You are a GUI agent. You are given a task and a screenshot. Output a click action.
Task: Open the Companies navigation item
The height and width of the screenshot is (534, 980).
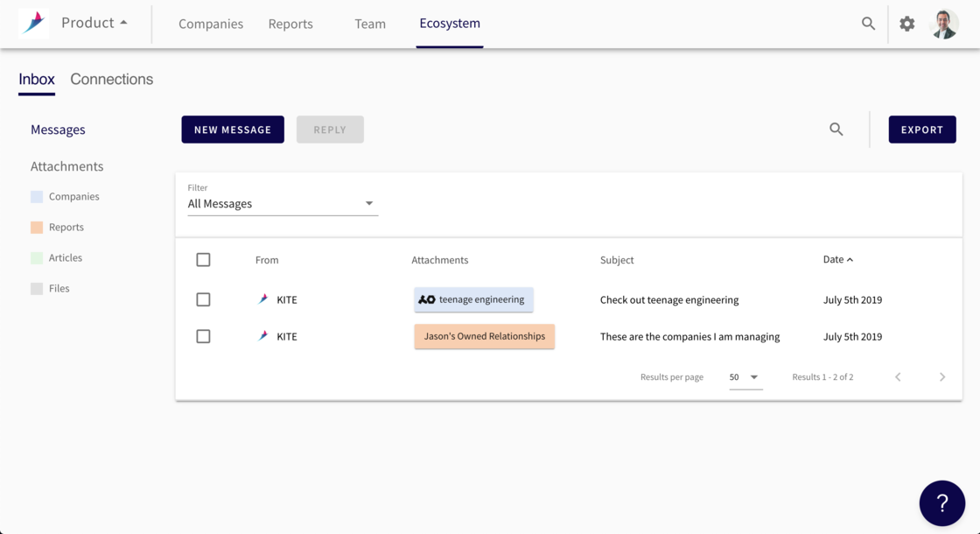[211, 24]
